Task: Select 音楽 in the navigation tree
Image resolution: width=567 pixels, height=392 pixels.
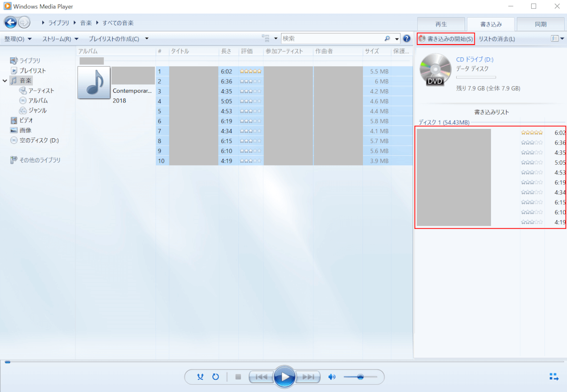Action: (26, 80)
